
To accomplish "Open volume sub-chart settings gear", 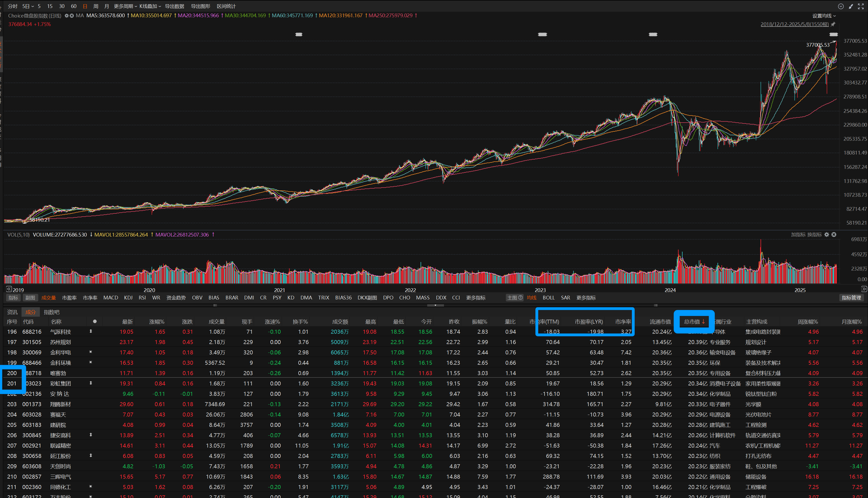I will [x=827, y=235].
